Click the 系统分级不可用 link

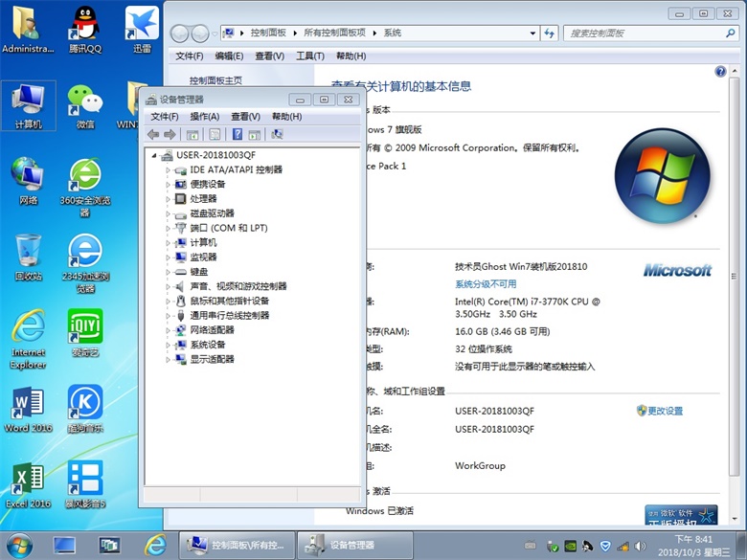[x=486, y=284]
